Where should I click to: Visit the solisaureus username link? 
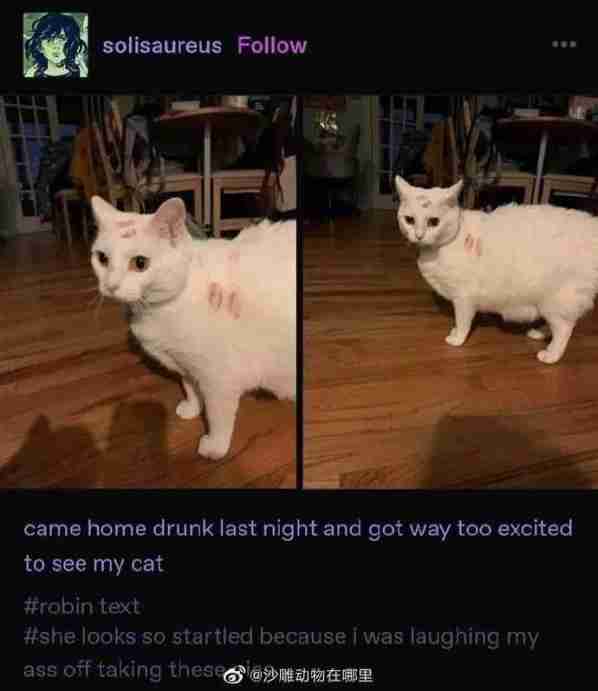coord(162,46)
